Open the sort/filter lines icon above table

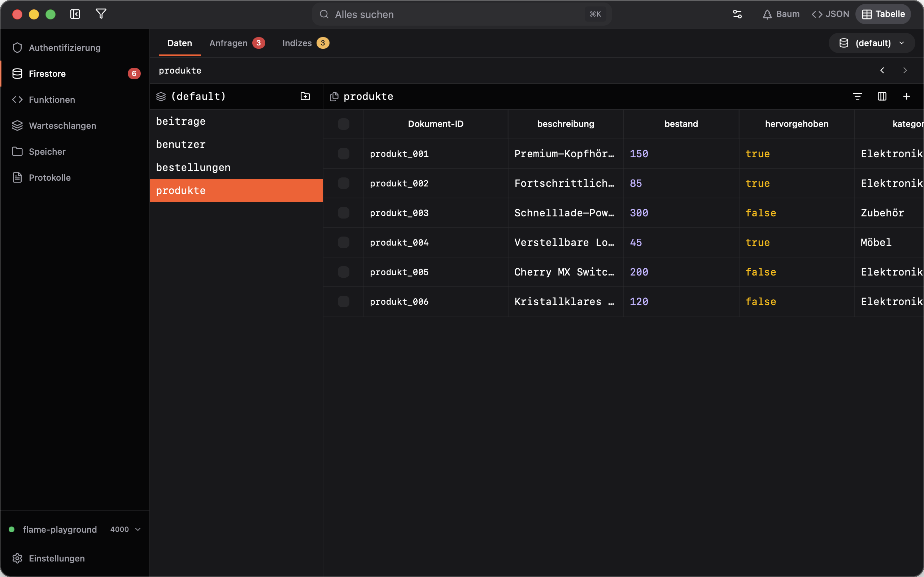858,96
